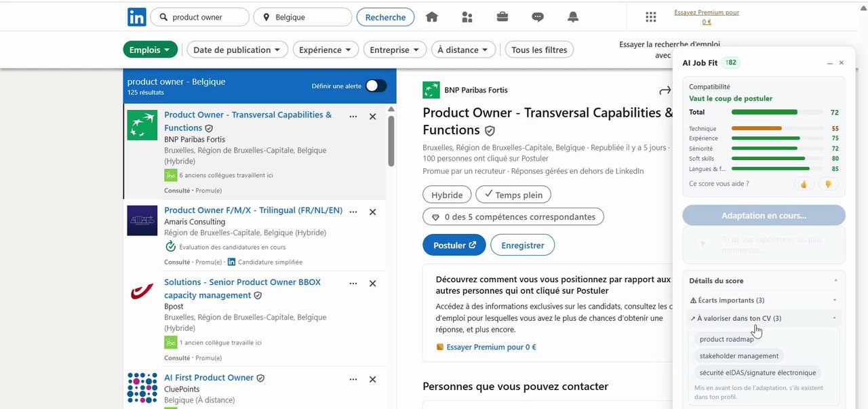The width and height of the screenshot is (868, 409).
Task: Open the Notifications bell icon
Action: (573, 17)
